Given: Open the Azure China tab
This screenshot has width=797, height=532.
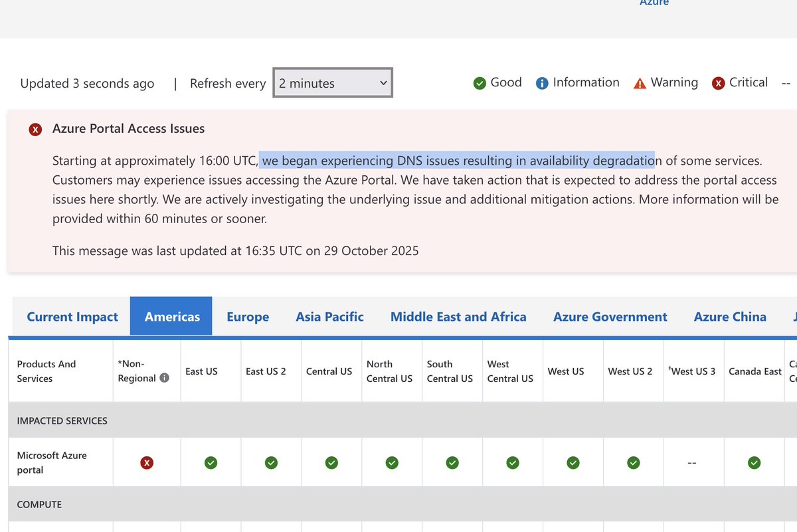Looking at the screenshot, I should [730, 317].
